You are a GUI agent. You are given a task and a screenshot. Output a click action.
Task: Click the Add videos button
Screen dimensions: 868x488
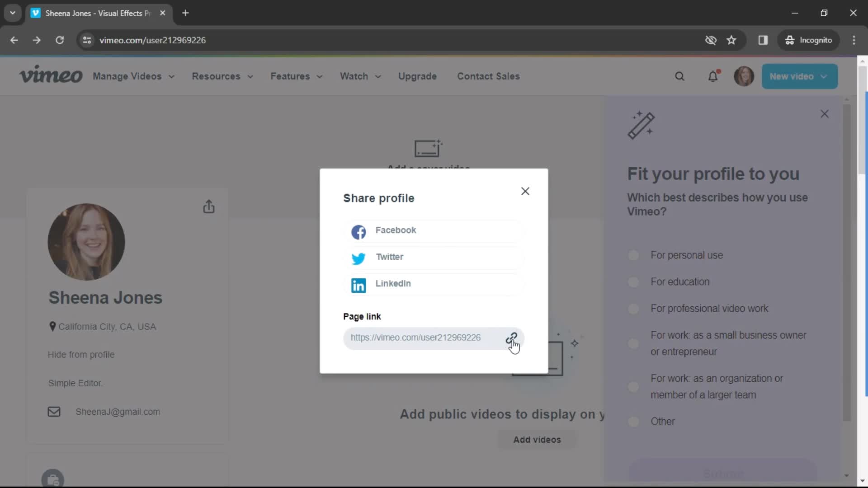[x=537, y=440]
